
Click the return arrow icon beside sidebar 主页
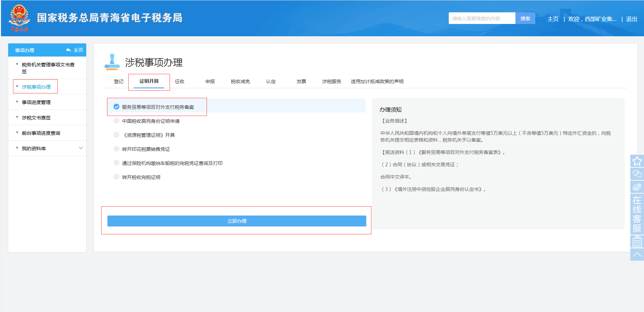[x=68, y=50]
